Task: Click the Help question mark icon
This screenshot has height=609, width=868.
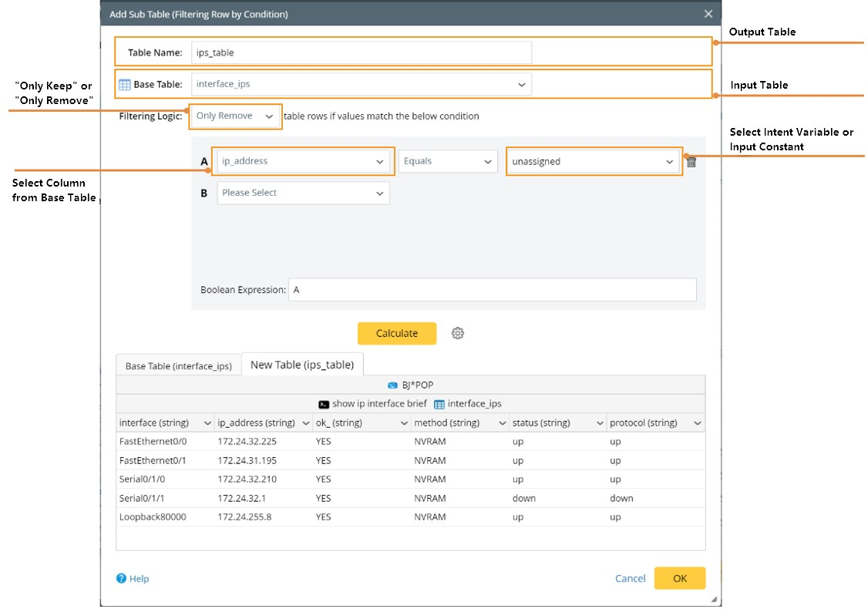Action: click(x=122, y=578)
